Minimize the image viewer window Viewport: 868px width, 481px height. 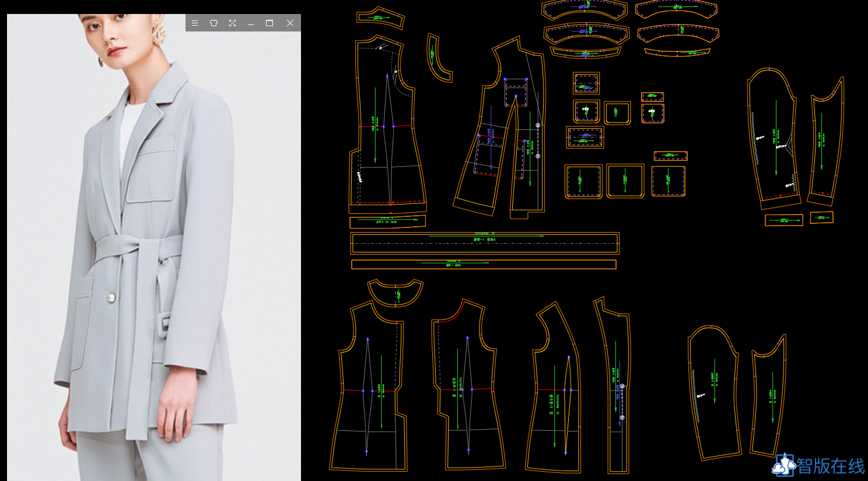click(x=251, y=23)
